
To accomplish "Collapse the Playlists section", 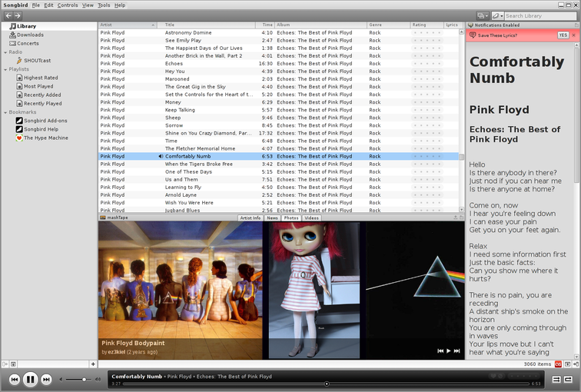I will (x=4, y=69).
